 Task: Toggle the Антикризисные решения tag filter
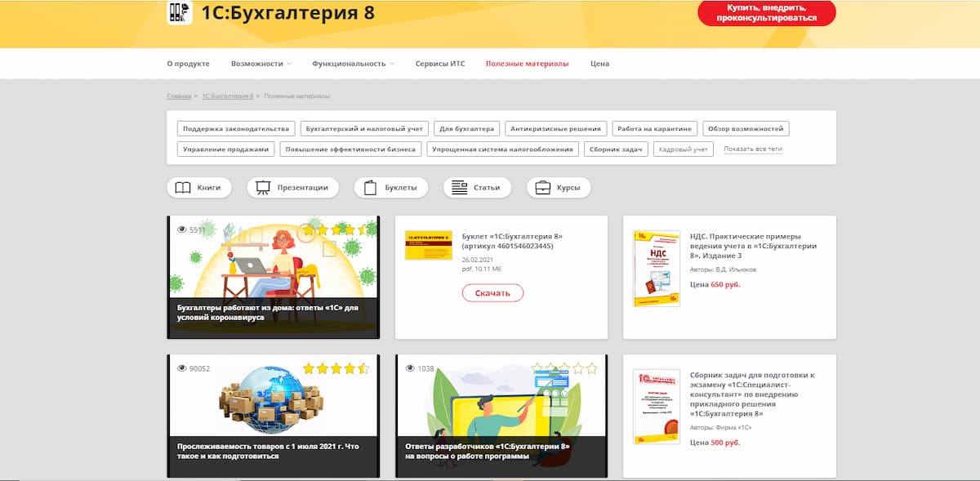pos(555,128)
